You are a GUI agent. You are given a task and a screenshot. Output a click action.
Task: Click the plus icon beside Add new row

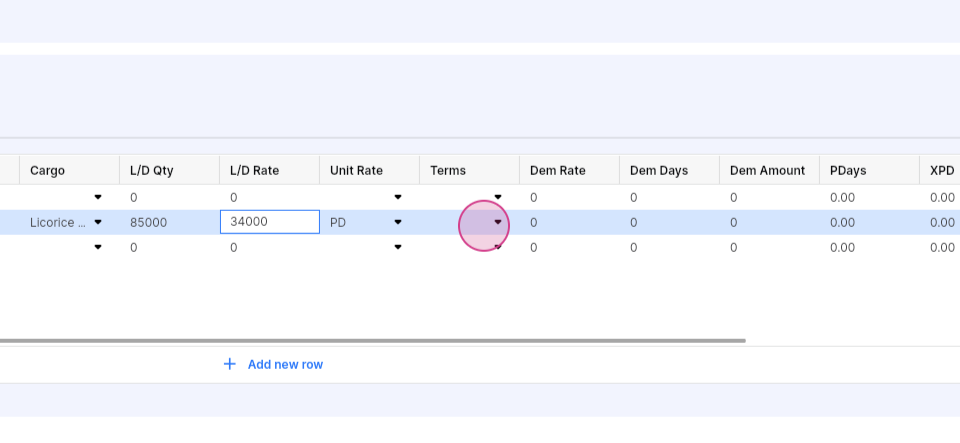click(230, 365)
